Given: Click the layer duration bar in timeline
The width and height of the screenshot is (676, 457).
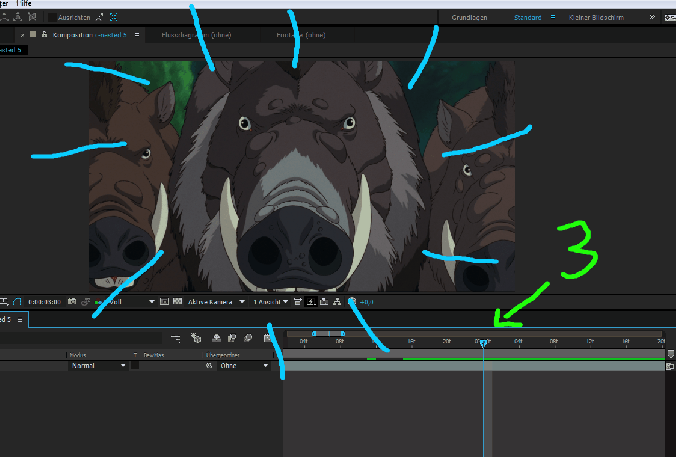Looking at the screenshot, I should tap(474, 366).
